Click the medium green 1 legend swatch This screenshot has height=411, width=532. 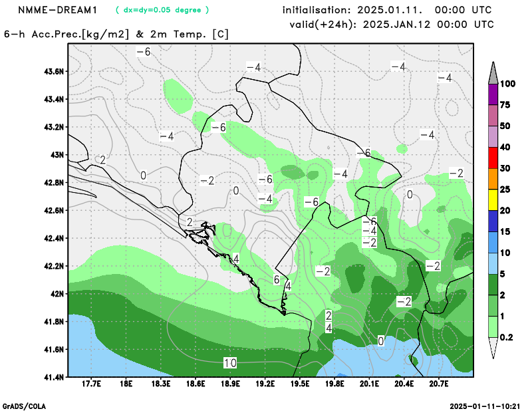tap(493, 305)
